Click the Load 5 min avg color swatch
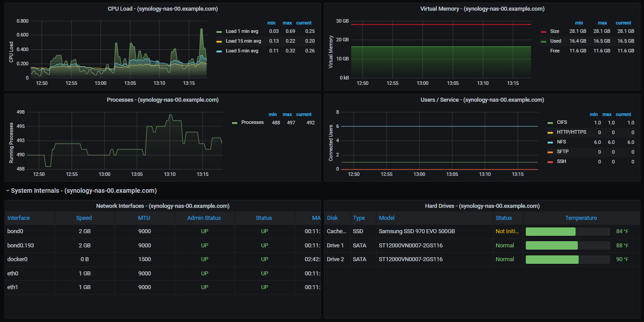The height and width of the screenshot is (322, 644). coord(219,51)
